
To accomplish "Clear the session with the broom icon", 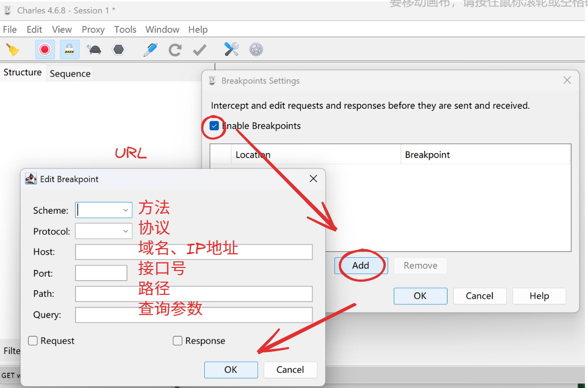I will tap(13, 50).
